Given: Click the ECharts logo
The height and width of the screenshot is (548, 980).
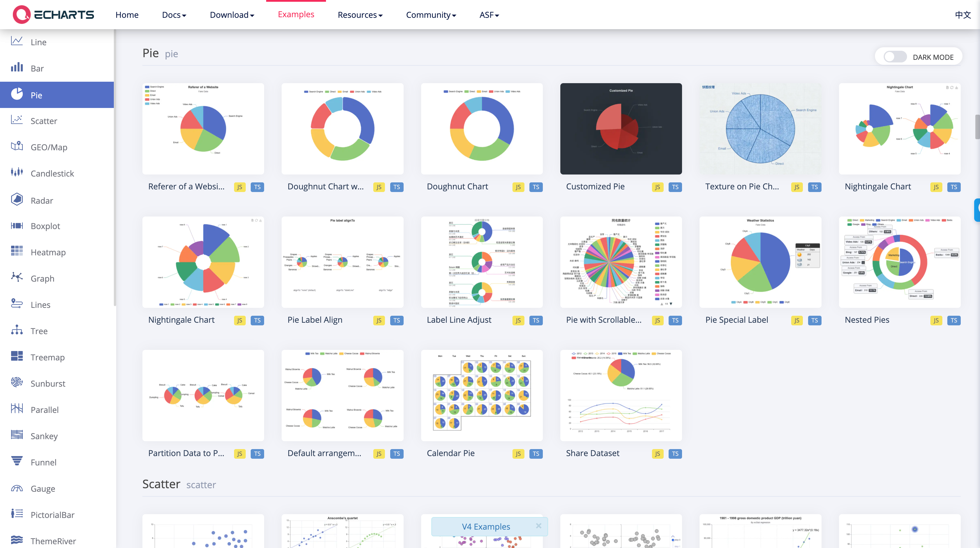Looking at the screenshot, I should [53, 15].
